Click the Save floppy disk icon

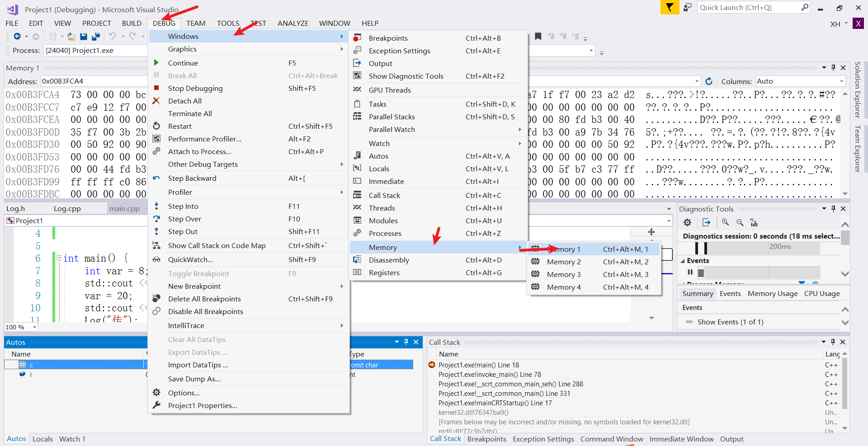(x=84, y=36)
